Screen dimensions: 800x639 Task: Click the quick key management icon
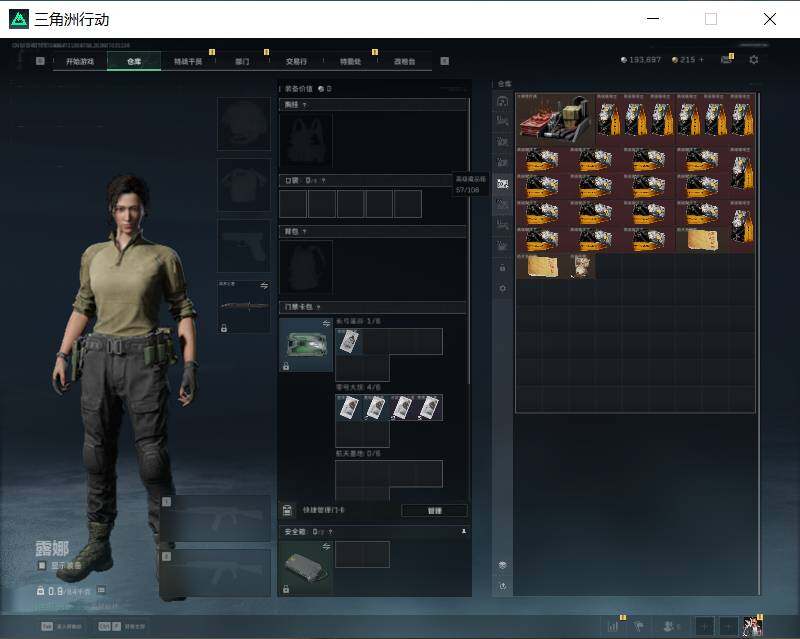(287, 510)
